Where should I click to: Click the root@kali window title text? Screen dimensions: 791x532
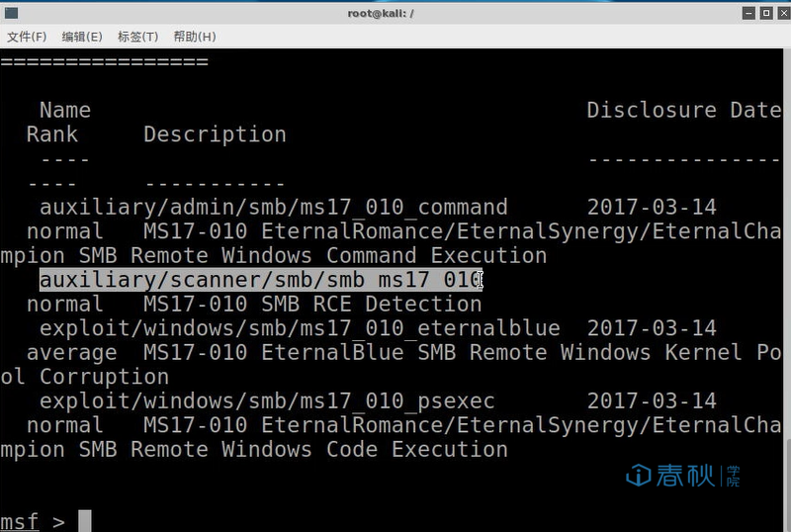(x=381, y=13)
